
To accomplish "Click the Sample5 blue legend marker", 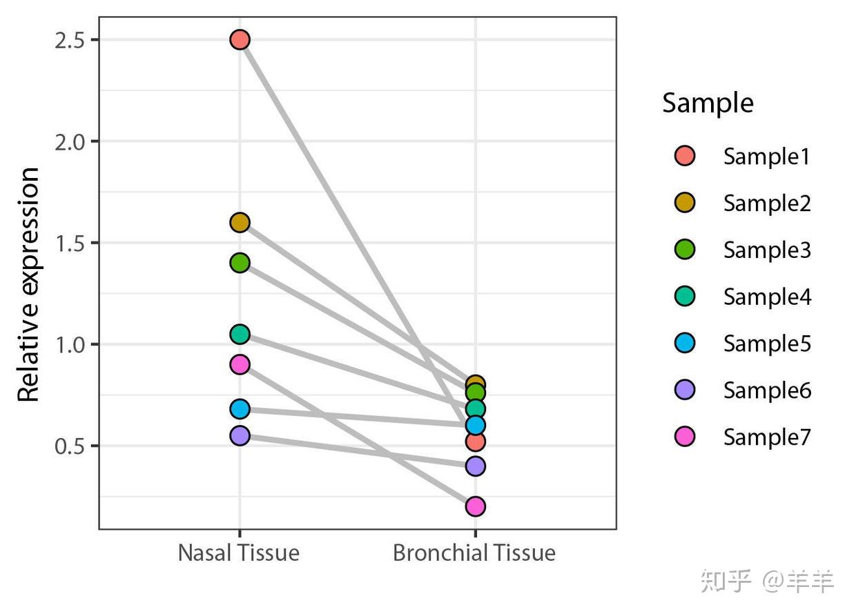I will coord(685,343).
